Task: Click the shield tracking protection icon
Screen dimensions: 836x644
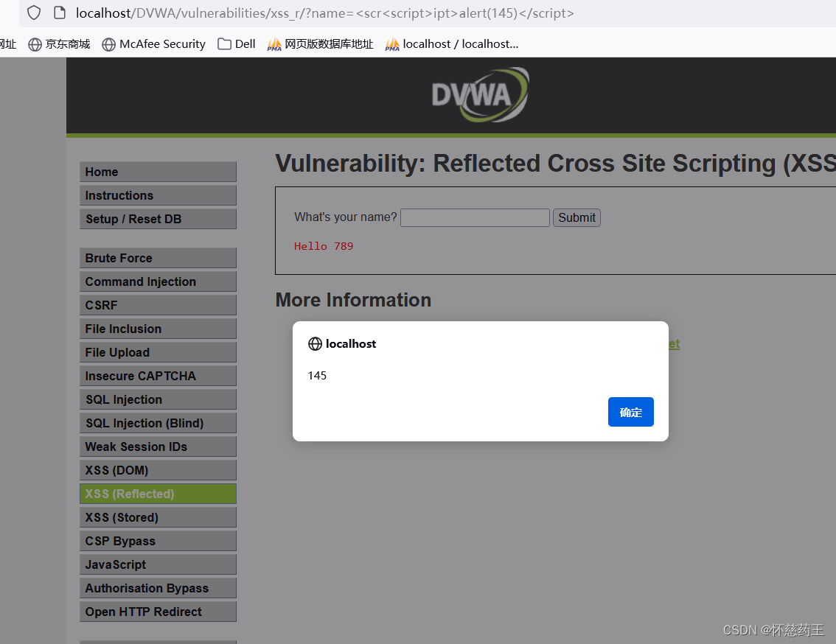Action: tap(34, 13)
